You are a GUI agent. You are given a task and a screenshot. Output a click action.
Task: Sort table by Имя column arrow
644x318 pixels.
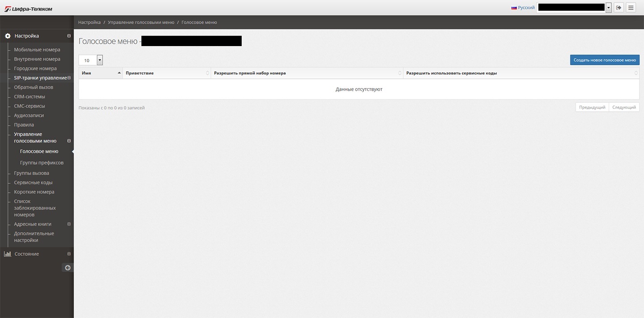point(119,73)
